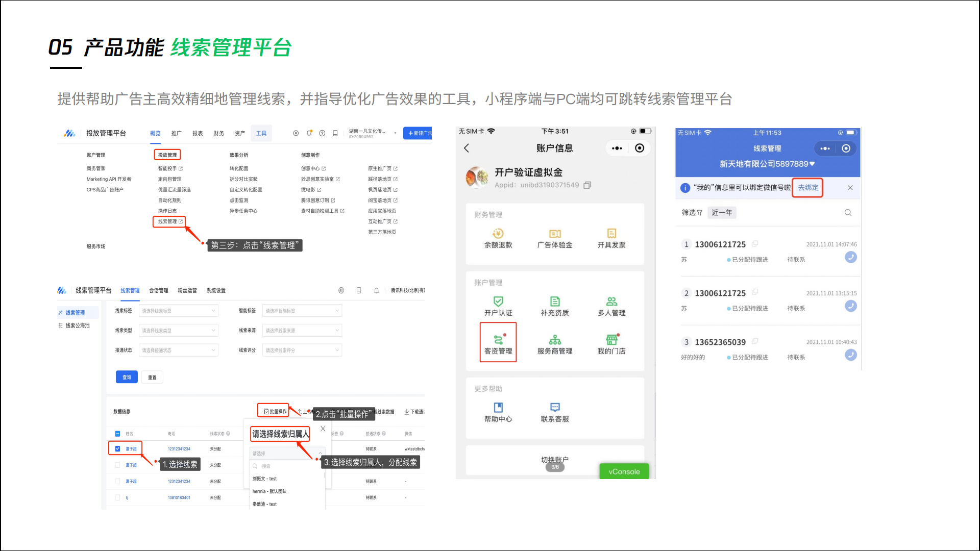Expand company selector 新天地有限公司5897889
Image resolution: width=980 pixels, height=551 pixels.
coord(767,164)
